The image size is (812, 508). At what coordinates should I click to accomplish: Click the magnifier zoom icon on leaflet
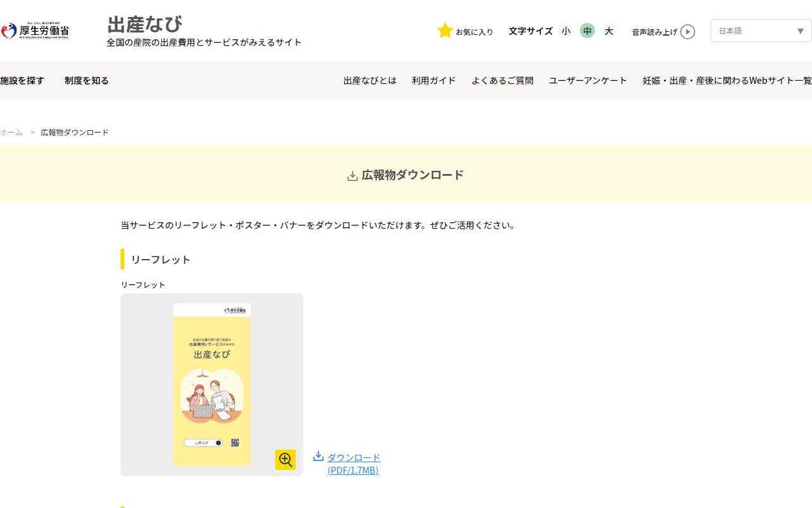click(x=285, y=460)
